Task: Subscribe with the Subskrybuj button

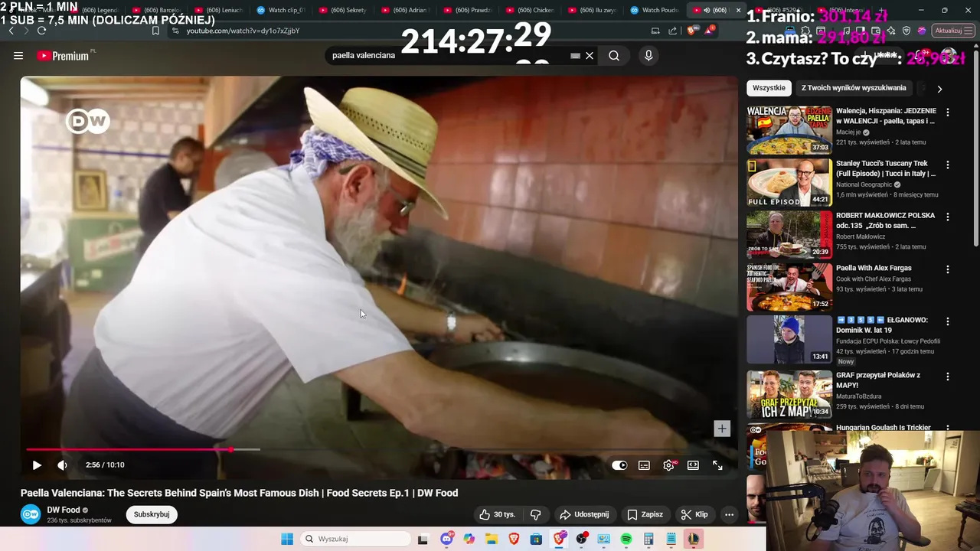Action: click(x=152, y=514)
